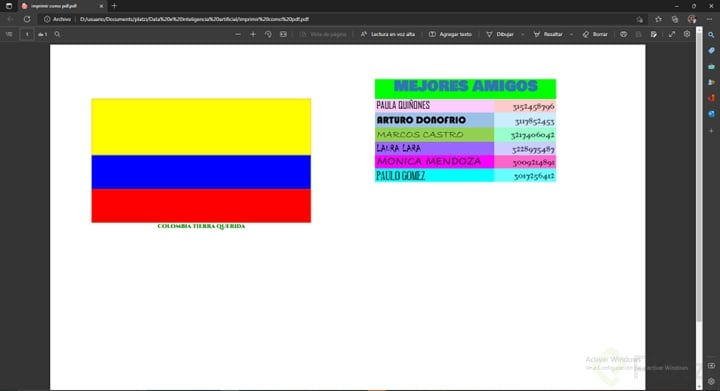This screenshot has width=720, height=391.
Task: Toggle the Borrar eraser tool
Action: (x=595, y=34)
